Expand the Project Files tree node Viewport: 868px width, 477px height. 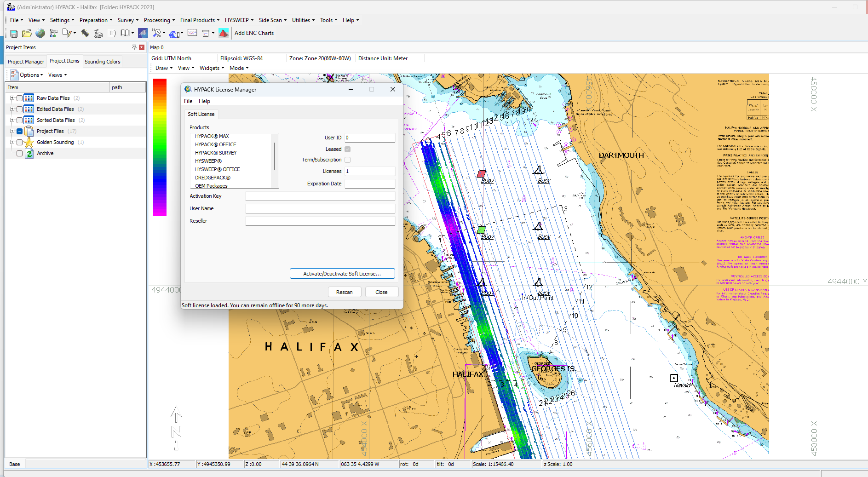tap(12, 131)
